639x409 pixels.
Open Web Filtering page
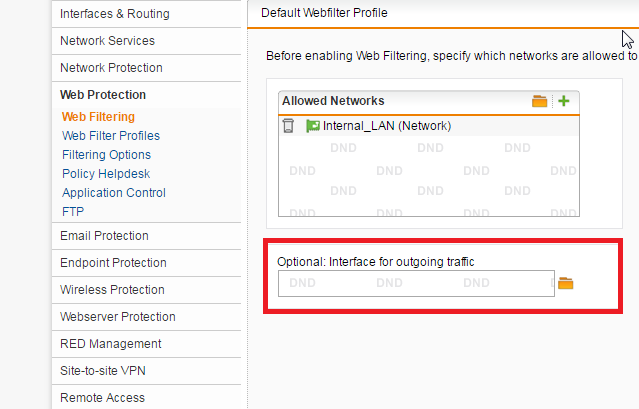[98, 117]
